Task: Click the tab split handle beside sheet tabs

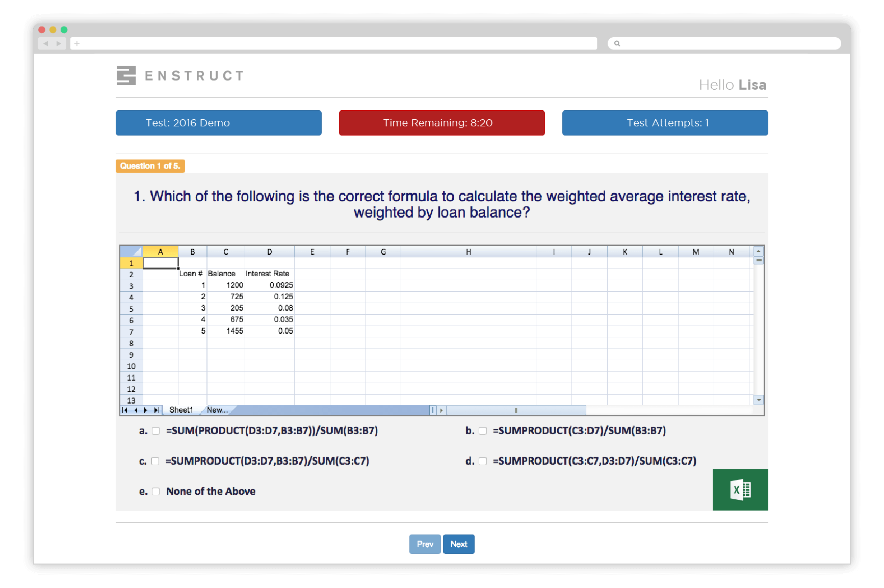Action: pyautogui.click(x=433, y=410)
